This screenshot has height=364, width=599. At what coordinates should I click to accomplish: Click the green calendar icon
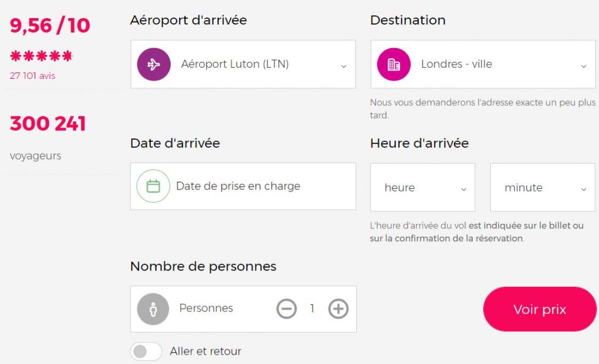click(x=153, y=186)
